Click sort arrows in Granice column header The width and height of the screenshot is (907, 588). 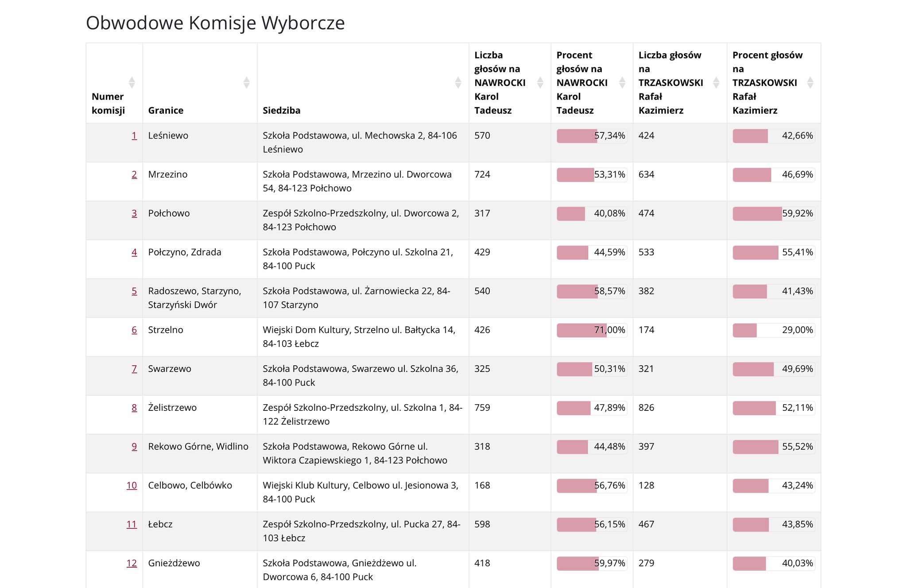246,82
